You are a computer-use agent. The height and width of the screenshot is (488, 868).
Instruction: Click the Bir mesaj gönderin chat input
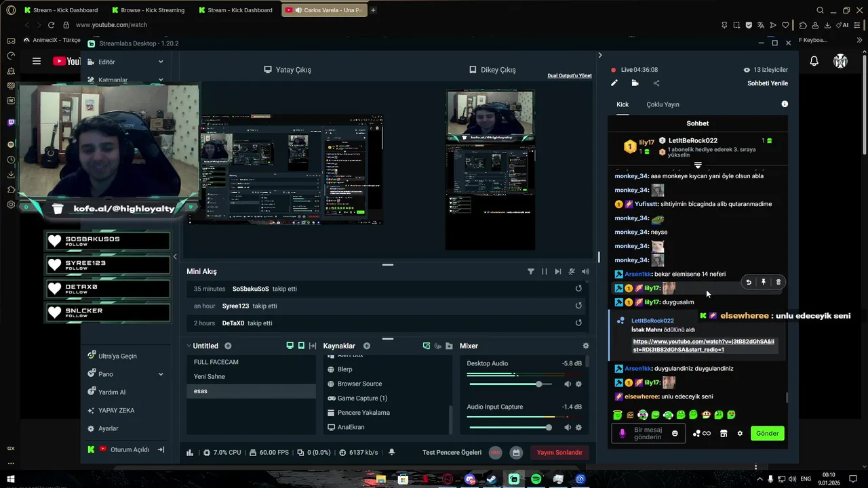648,433
